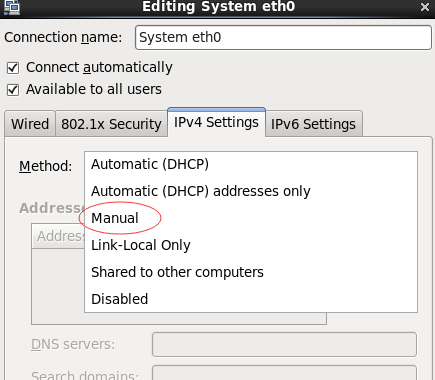Select the IPv4 Settings tab
Screen dimensions: 435x380
[216, 122]
